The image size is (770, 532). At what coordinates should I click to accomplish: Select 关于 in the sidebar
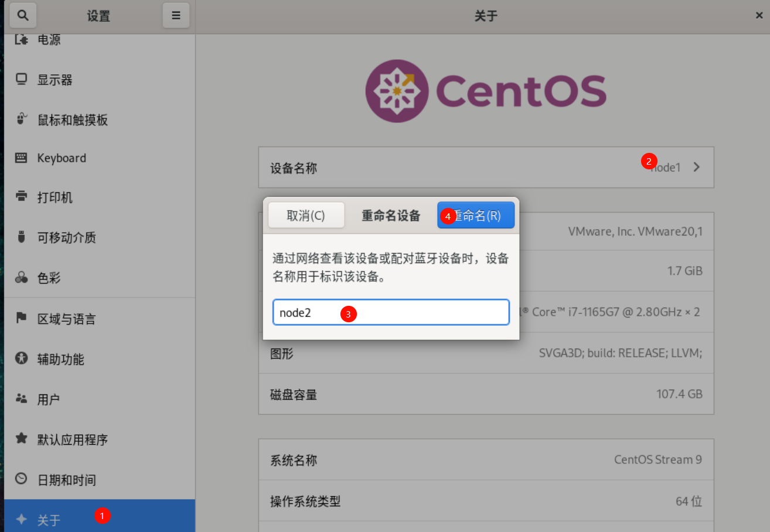(x=100, y=516)
